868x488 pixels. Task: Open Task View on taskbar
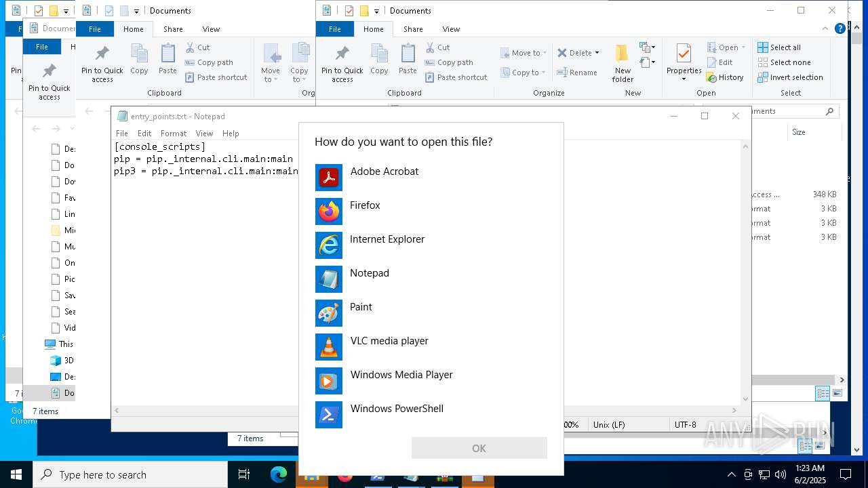(x=244, y=474)
